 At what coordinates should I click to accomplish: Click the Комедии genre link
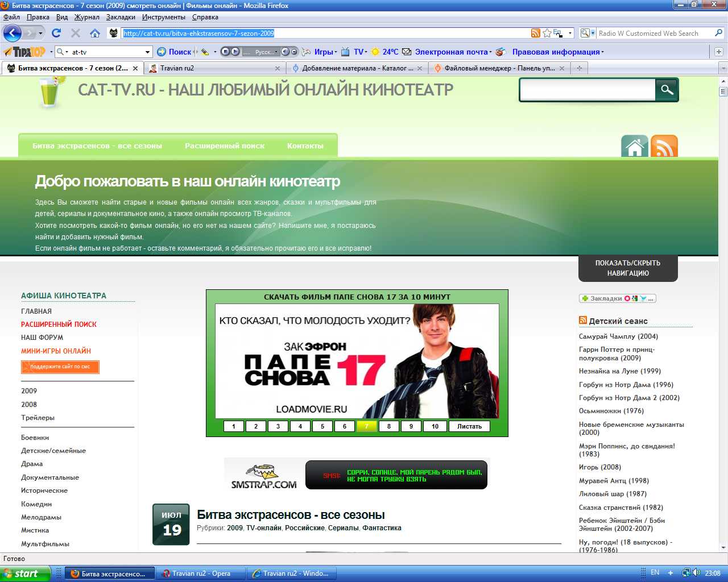(36, 504)
